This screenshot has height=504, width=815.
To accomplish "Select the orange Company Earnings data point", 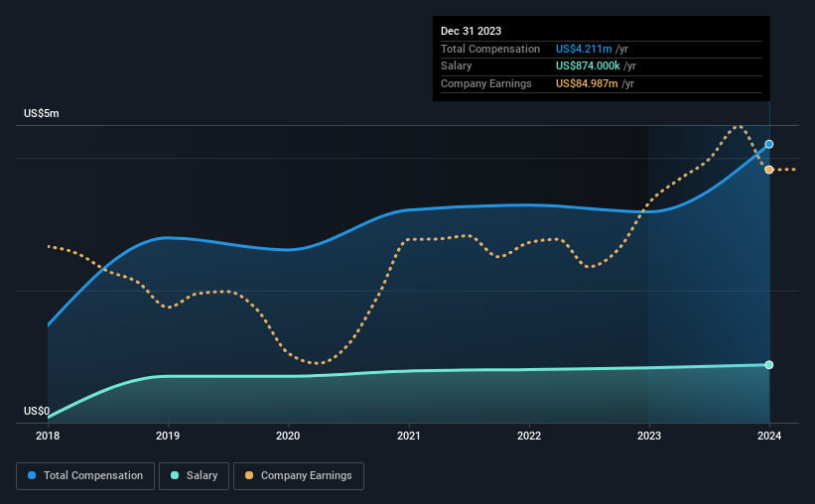I will [x=768, y=170].
